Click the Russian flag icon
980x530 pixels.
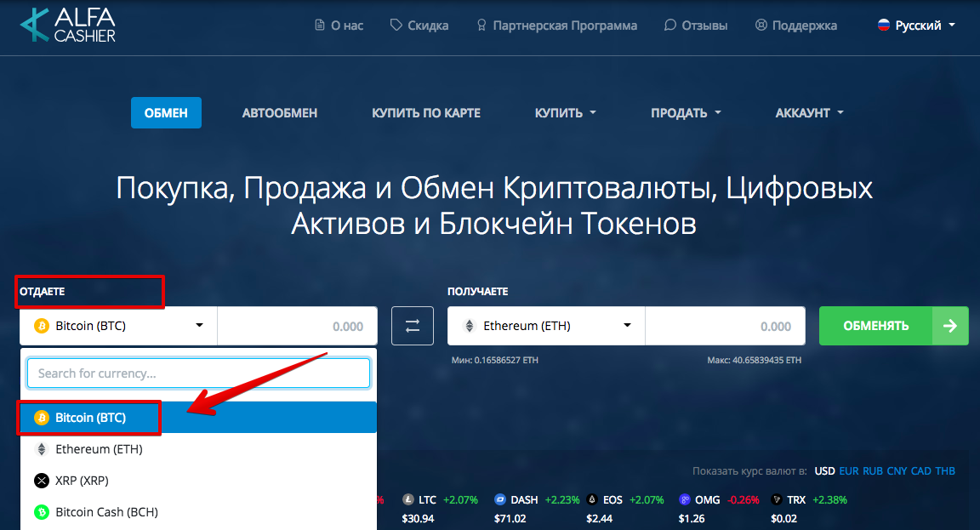884,25
